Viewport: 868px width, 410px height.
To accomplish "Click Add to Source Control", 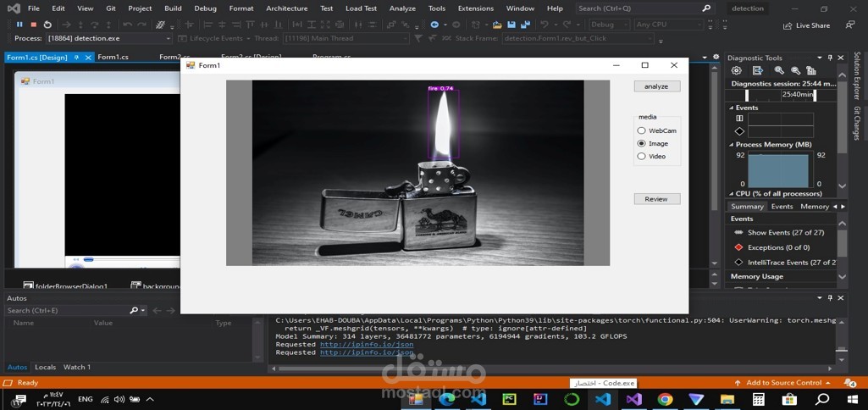I will [x=782, y=383].
